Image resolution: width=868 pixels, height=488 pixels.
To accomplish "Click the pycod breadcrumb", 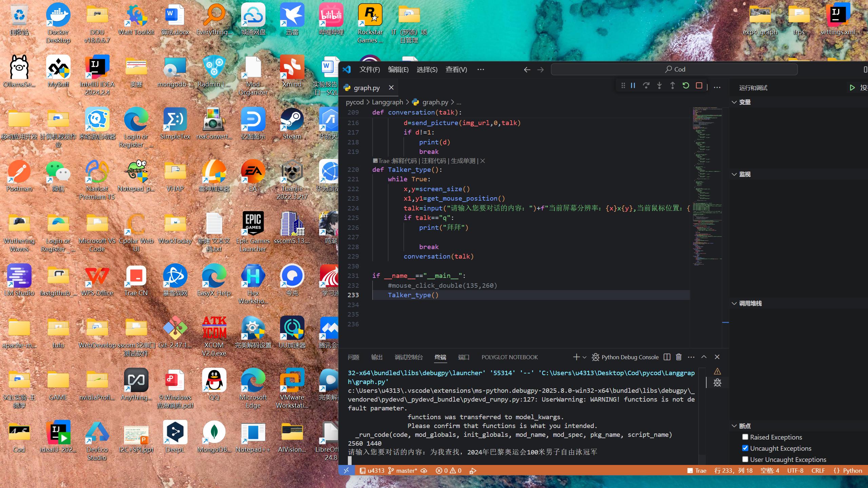I will pos(355,102).
